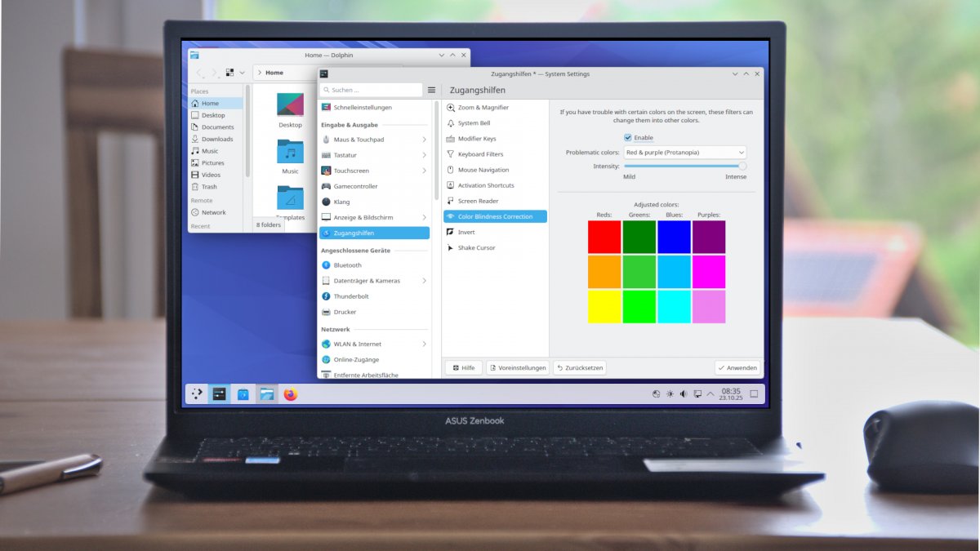This screenshot has width=980, height=551.
Task: Disable the Enable checkbox for color correction
Action: 628,137
